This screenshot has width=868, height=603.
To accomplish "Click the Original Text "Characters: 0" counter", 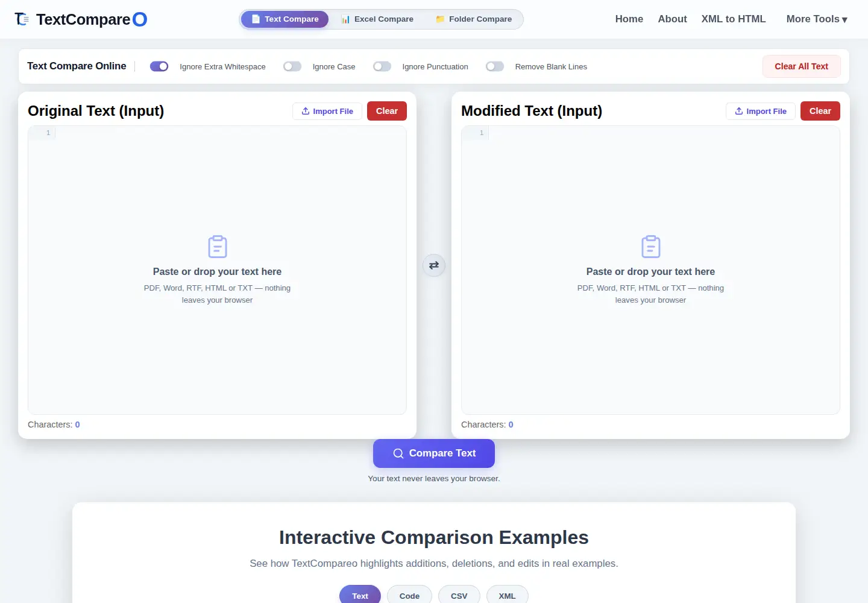I will [x=54, y=425].
